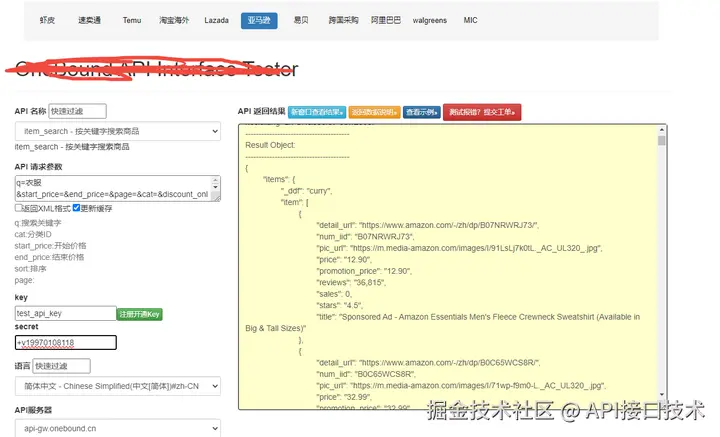This screenshot has width=720, height=437.
Task: Select the active 亚马逊 tab
Action: 259,21
